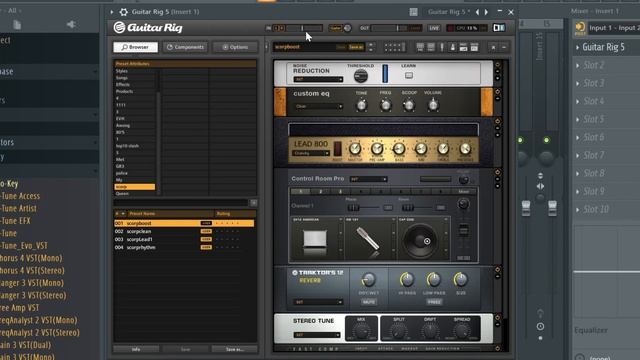Toggle power icon on Stereo Tune module
The width and height of the screenshot is (640, 360).
coord(498,317)
